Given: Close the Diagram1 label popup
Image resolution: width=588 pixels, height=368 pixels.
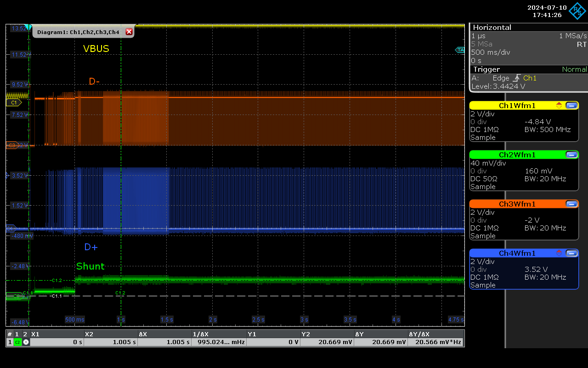Looking at the screenshot, I should coord(129,32).
